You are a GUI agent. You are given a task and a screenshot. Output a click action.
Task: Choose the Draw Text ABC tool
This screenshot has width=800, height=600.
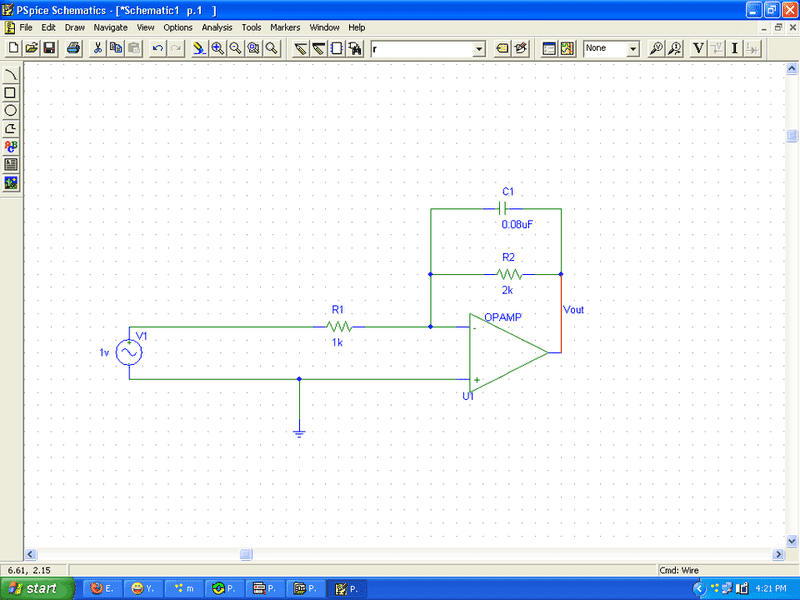click(11, 147)
